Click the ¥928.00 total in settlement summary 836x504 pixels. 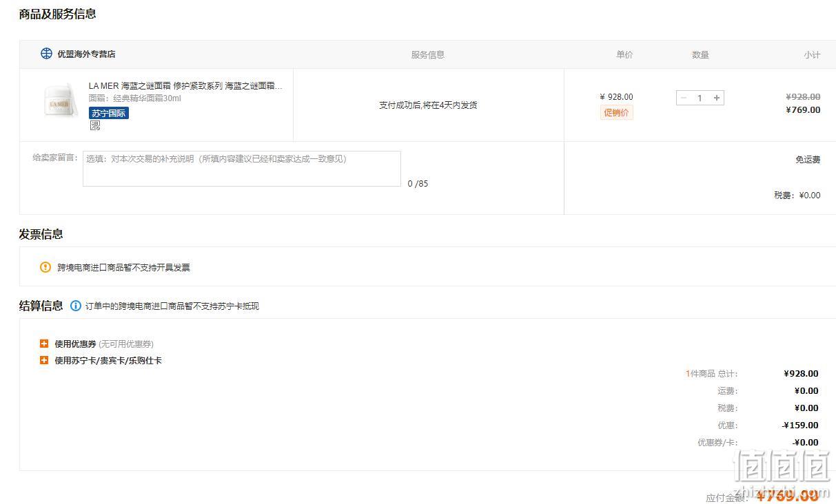point(801,374)
